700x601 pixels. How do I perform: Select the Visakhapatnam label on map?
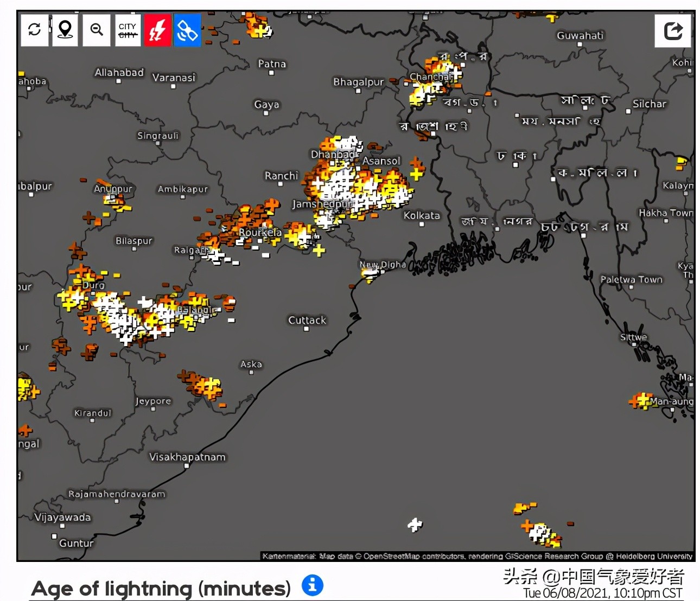(187, 457)
